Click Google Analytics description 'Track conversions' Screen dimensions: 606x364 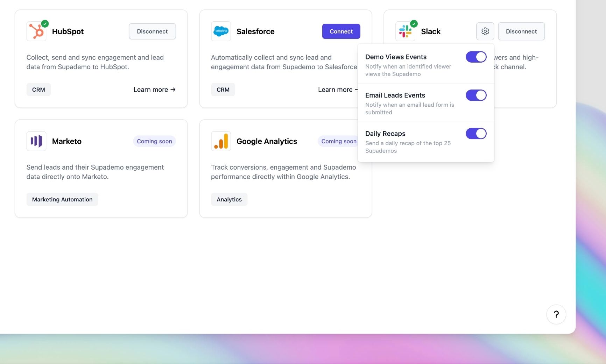tap(283, 172)
